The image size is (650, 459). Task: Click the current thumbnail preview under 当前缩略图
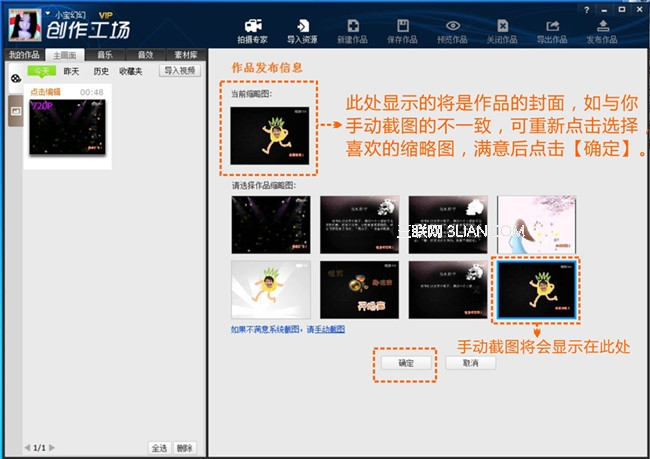[x=270, y=136]
